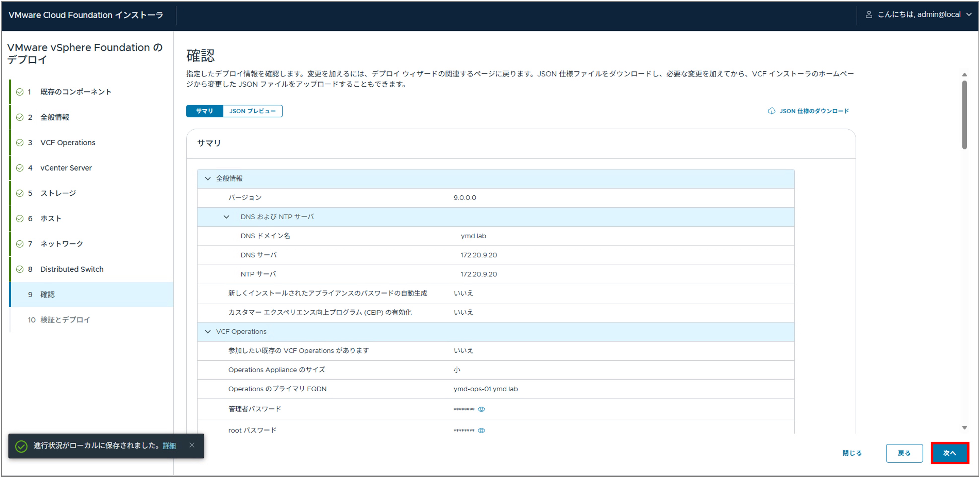Screen dimensions: 980x478
Task: Reveal the 管理者パスワード with eye icon
Action: click(481, 409)
